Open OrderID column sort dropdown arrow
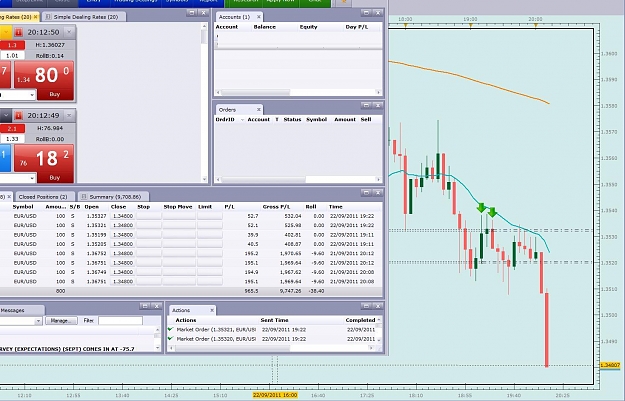 pyautogui.click(x=242, y=120)
